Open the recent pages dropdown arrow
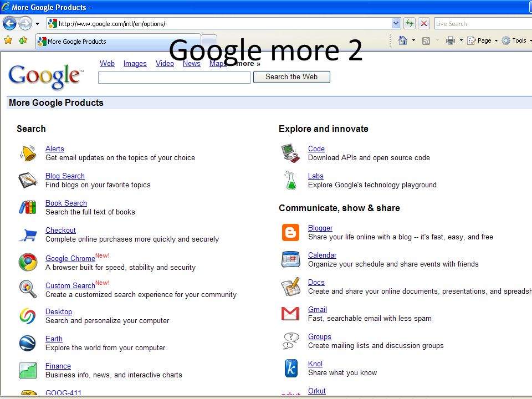 37,24
